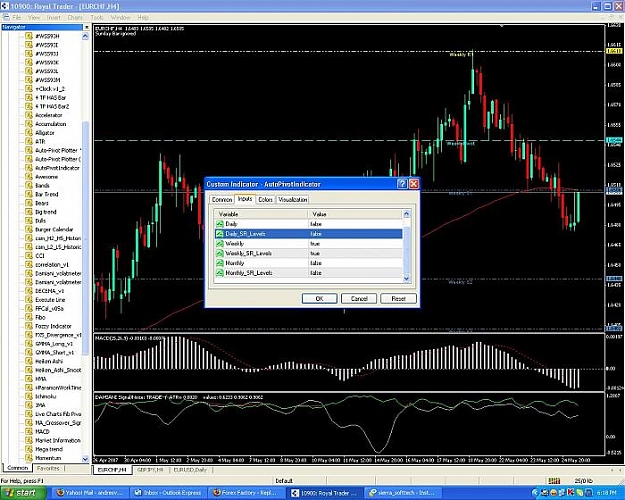Open Yahoo! Mail taskbar item
Screen dimensions: 625x500
point(91,493)
